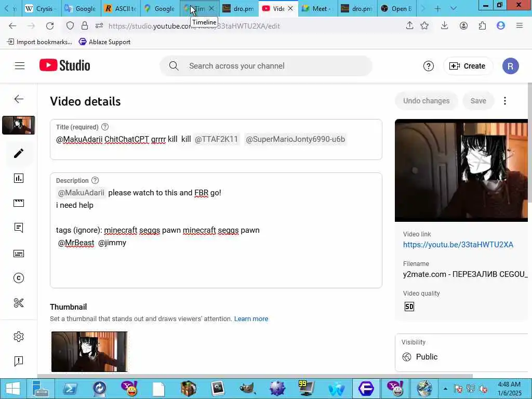Viewport: 532px width, 399px height.
Task: Open Firefox application menu
Action: coord(520,26)
